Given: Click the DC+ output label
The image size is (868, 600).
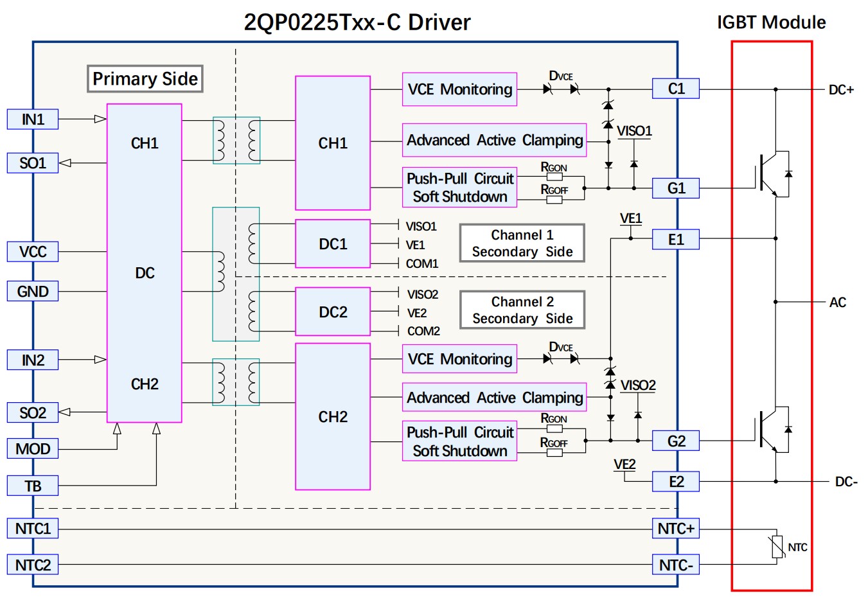Looking at the screenshot, I should click(x=841, y=90).
